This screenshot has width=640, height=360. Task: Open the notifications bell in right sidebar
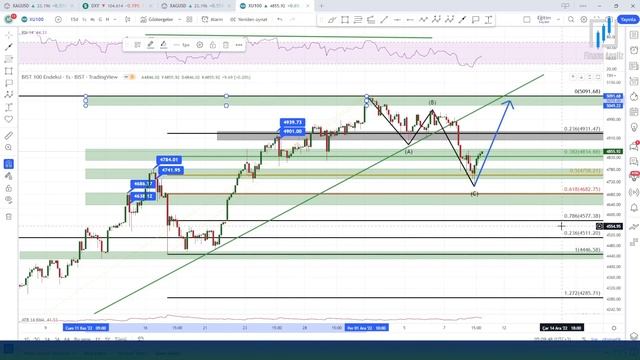(634, 208)
